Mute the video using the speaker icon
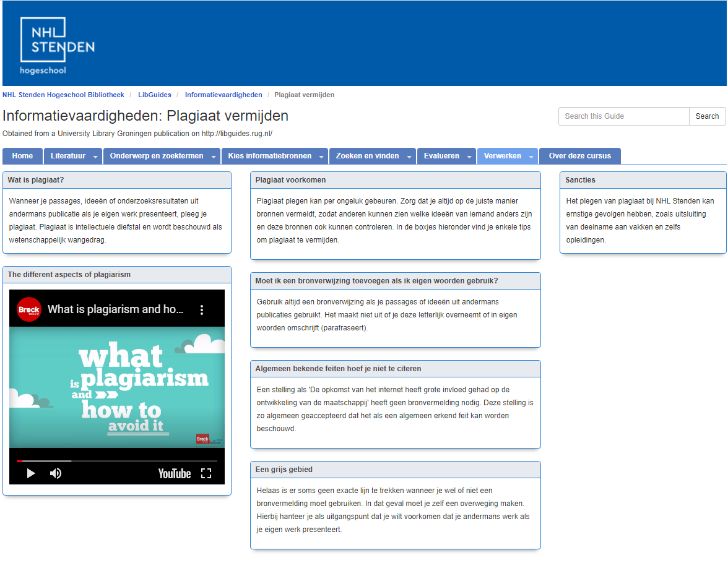 [56, 473]
